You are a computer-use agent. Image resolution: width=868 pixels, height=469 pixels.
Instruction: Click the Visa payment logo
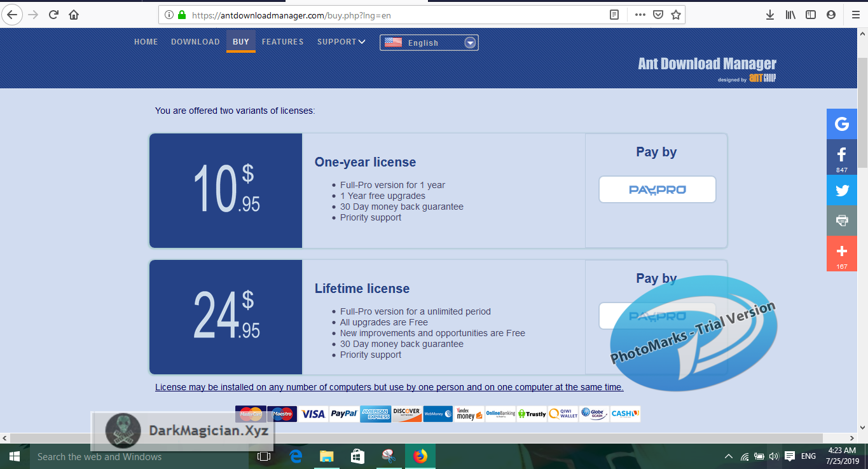(313, 414)
